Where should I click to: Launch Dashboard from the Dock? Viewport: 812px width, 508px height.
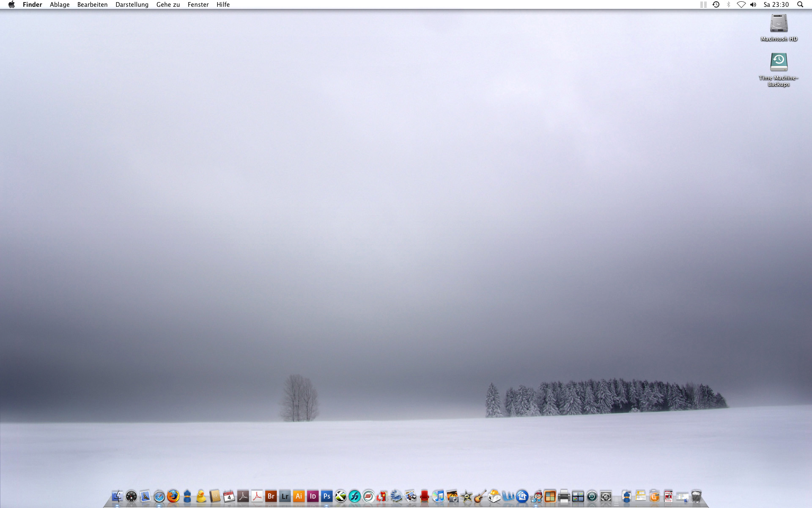[x=131, y=496]
